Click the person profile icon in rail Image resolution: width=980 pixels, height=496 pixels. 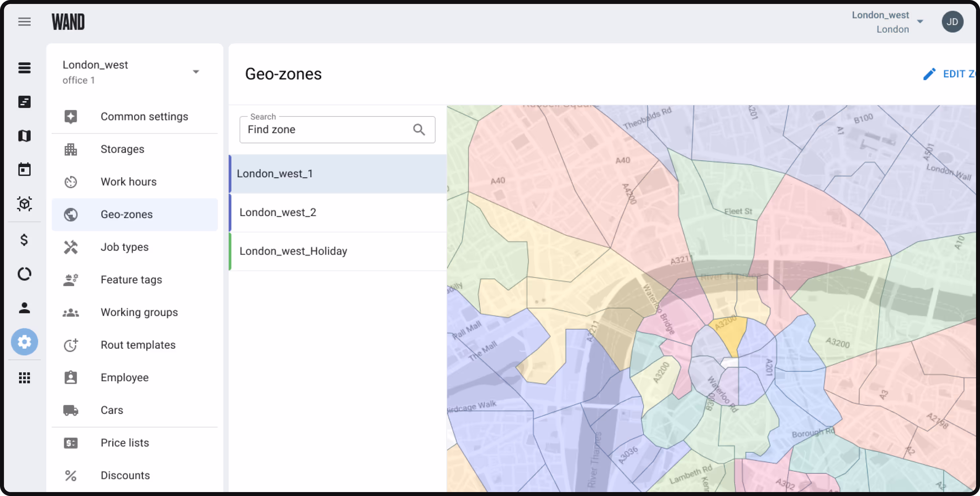click(24, 308)
